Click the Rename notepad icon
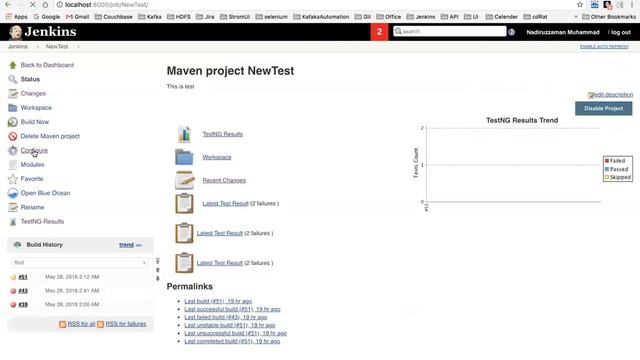The image size is (640, 360). 13,207
